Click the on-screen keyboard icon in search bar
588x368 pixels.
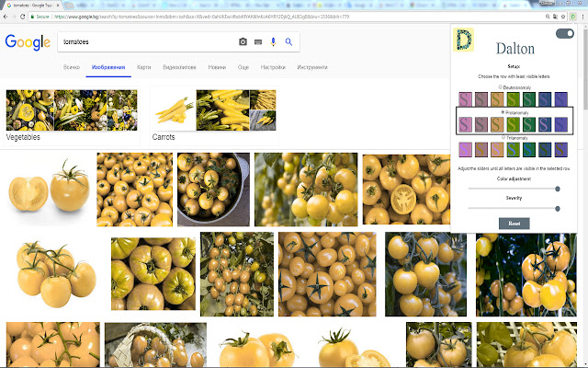(258, 42)
